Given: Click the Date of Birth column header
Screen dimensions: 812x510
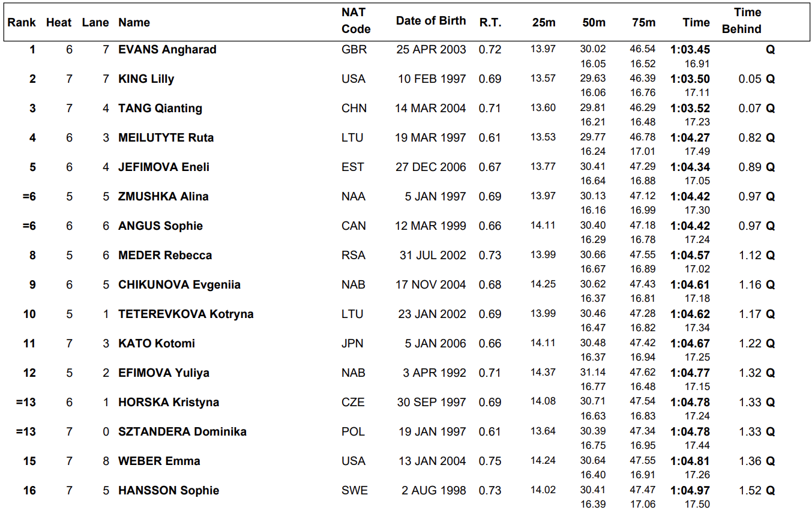Looking at the screenshot, I should click(x=430, y=21).
